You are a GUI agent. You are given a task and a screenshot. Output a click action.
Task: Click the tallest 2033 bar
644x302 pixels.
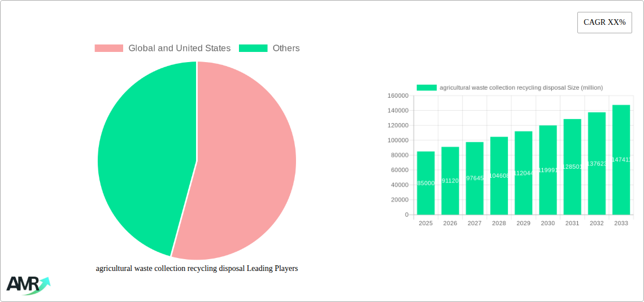[621, 160]
